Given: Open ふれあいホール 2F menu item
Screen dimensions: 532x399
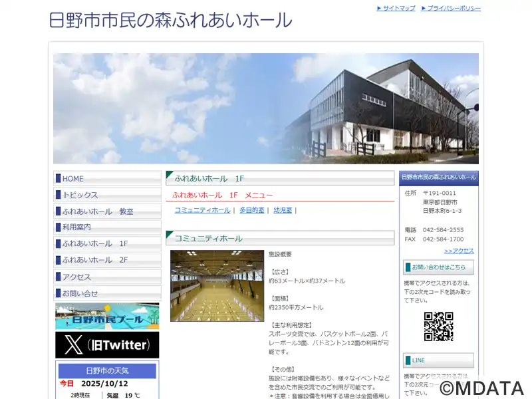Looking at the screenshot, I should tap(107, 260).
